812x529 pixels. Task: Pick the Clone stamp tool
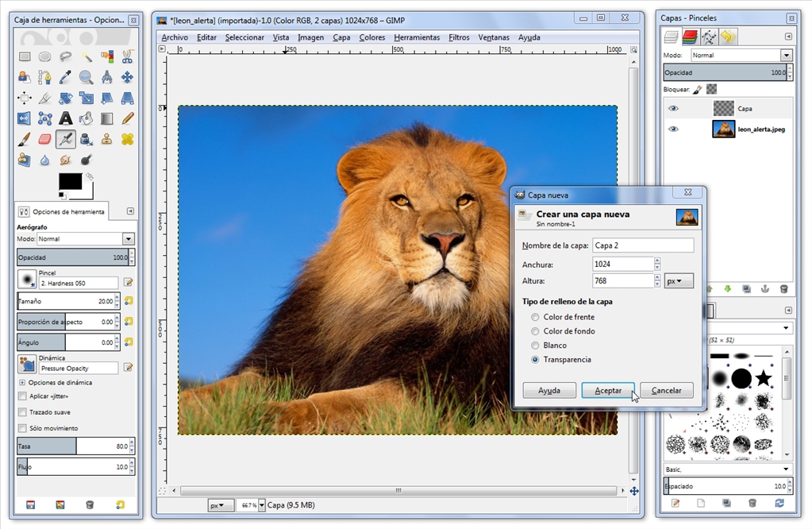(107, 138)
